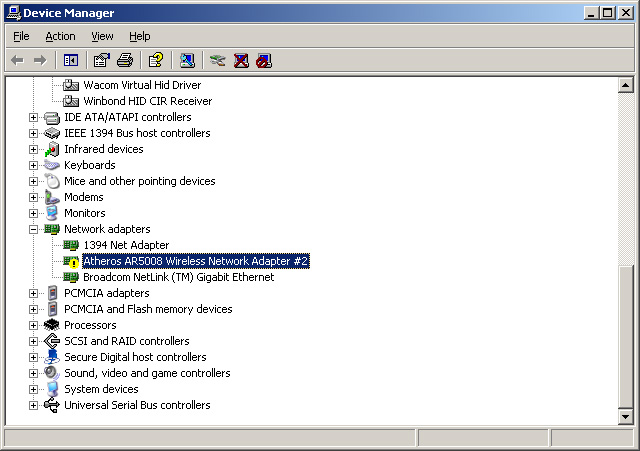Expand the PCMCIA adapters node

[33, 293]
